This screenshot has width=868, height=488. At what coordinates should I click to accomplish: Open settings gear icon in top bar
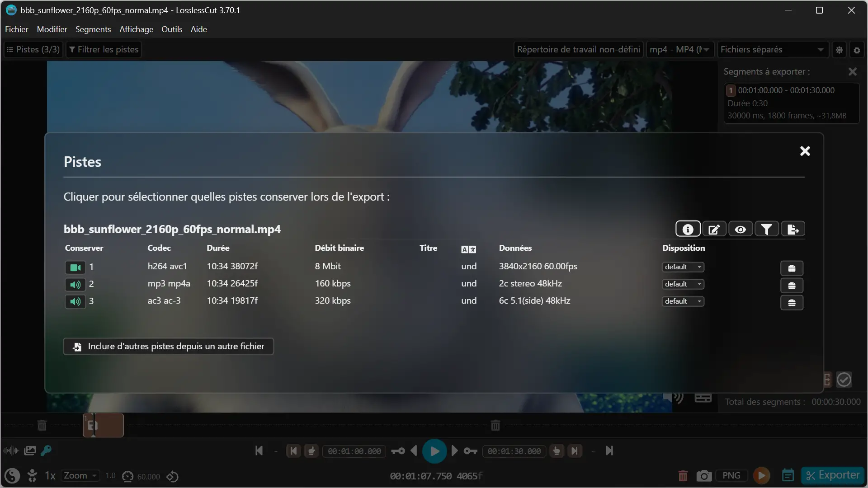pos(857,50)
